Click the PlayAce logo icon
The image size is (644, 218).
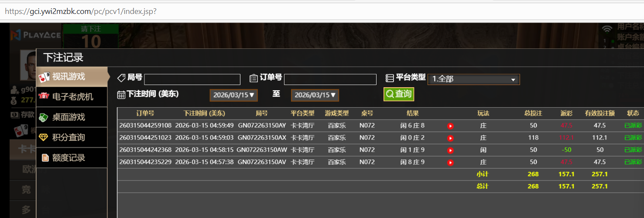16,34
